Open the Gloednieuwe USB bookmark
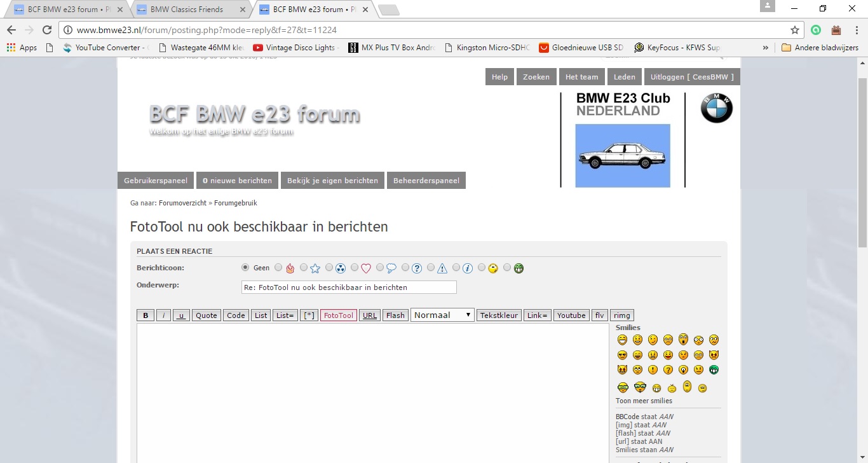868x463 pixels. (582, 48)
